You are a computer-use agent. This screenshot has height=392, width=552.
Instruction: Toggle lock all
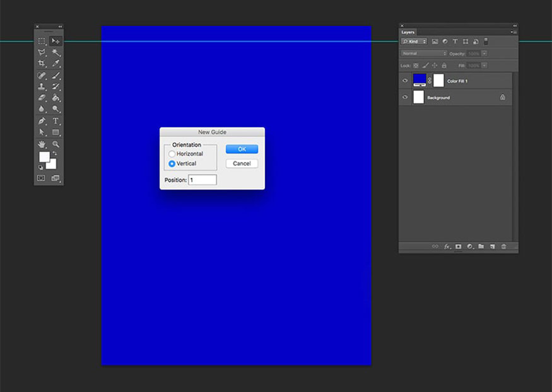pyautogui.click(x=444, y=66)
